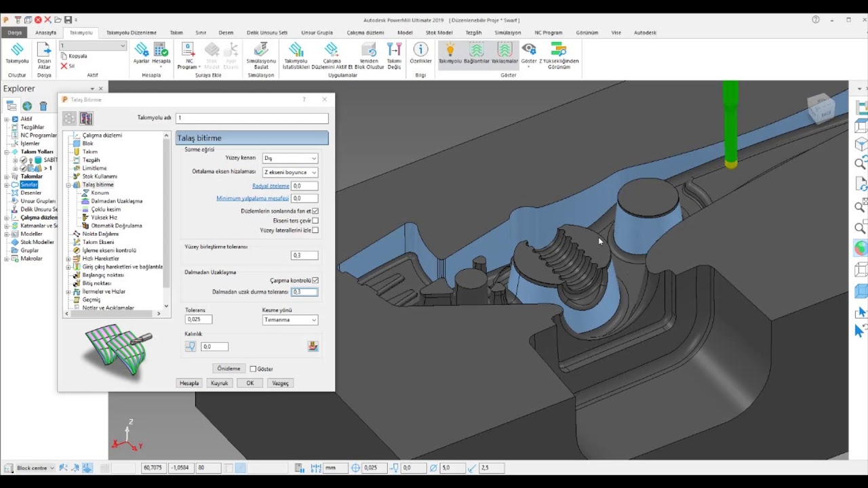Select Dalmadan Uzaklaşma in dialog tree
The width and height of the screenshot is (868, 488).
pos(117,201)
